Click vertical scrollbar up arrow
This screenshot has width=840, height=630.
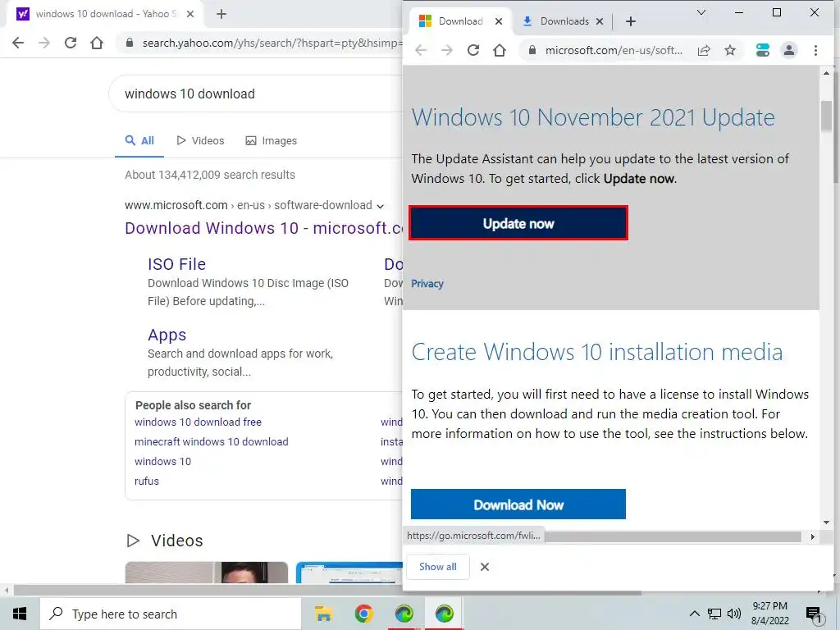(826, 73)
